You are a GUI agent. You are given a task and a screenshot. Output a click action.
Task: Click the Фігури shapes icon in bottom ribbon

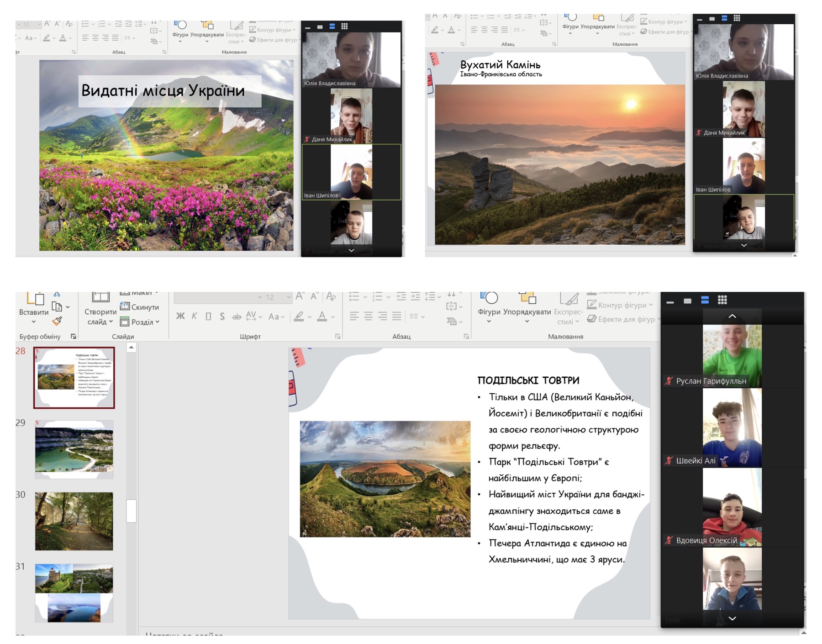[489, 298]
